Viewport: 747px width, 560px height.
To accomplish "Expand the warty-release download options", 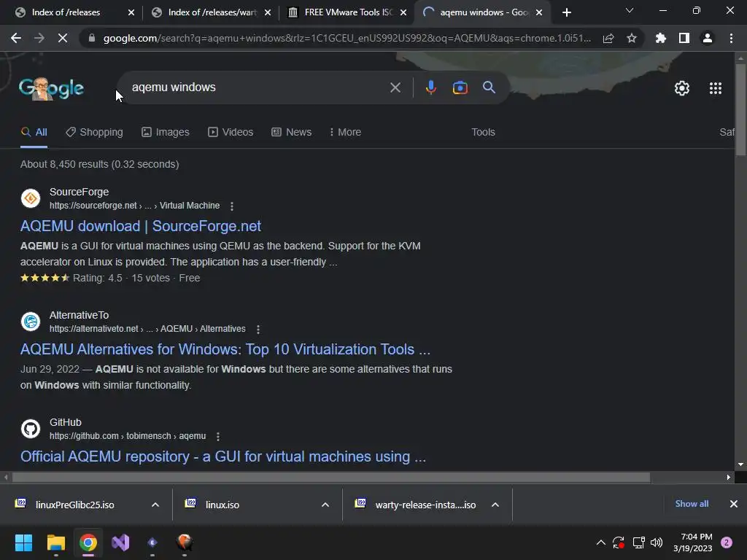I will pos(495,505).
